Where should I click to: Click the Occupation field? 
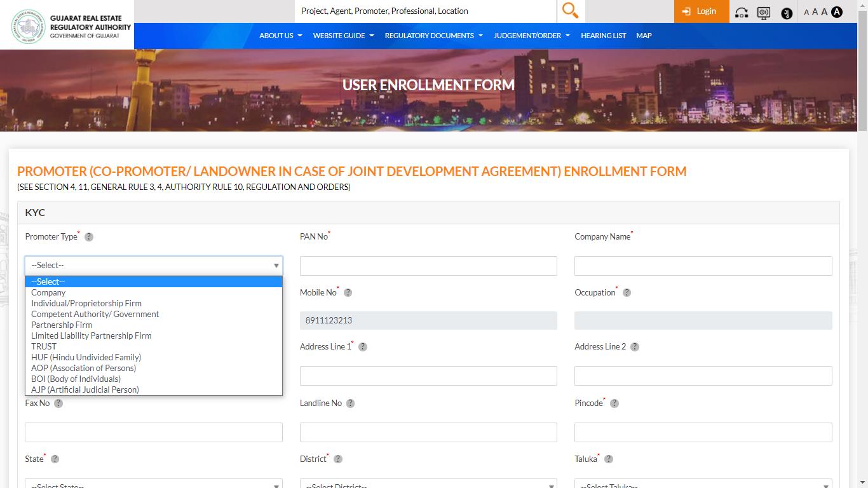click(703, 320)
